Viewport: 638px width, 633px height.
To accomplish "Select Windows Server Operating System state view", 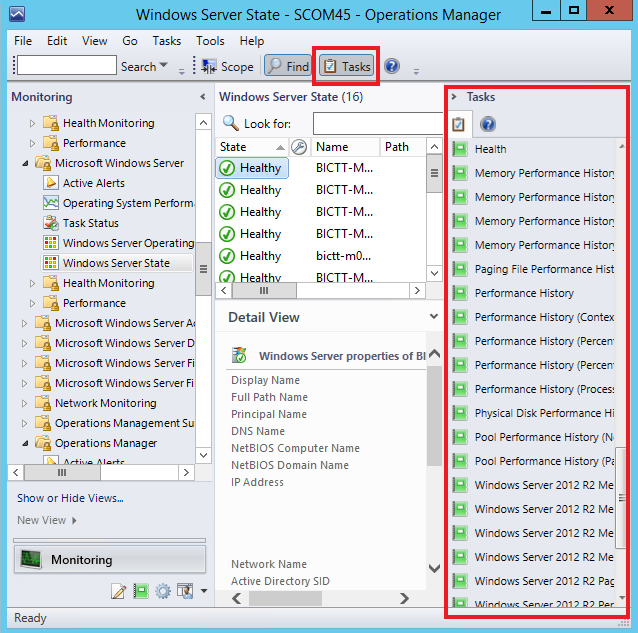I will pyautogui.click(x=118, y=243).
